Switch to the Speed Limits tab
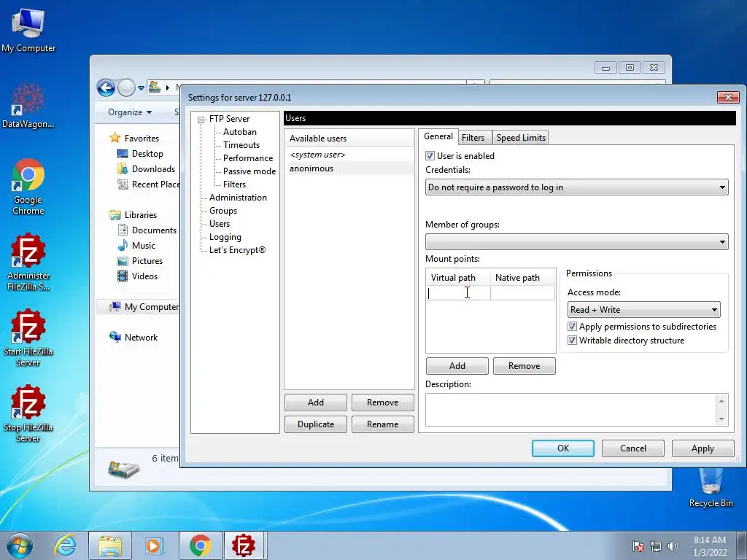Screen dimensions: 747x560 [521, 138]
